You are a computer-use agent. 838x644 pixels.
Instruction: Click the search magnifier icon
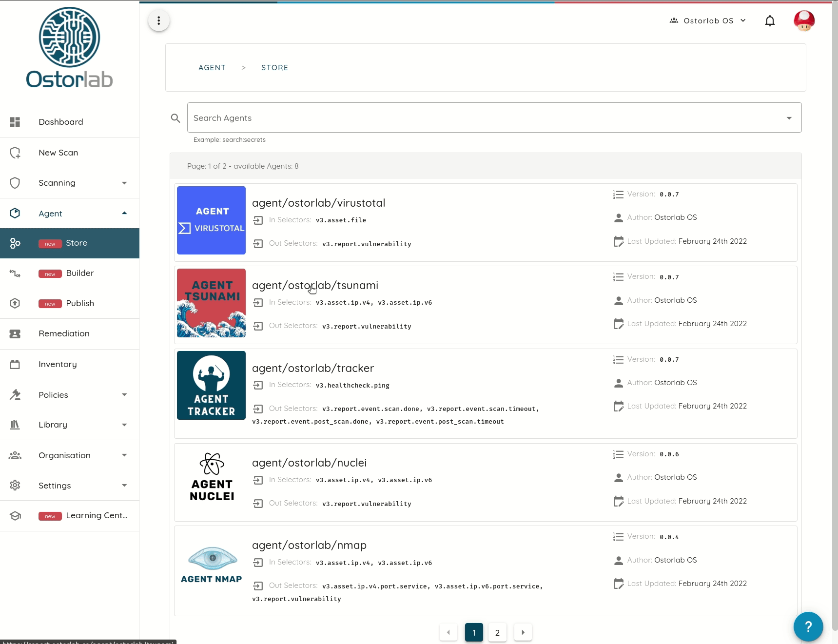[x=175, y=118]
